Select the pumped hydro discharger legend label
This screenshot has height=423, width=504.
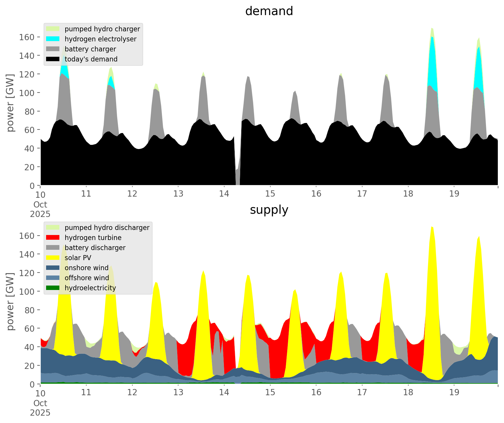coord(107,228)
